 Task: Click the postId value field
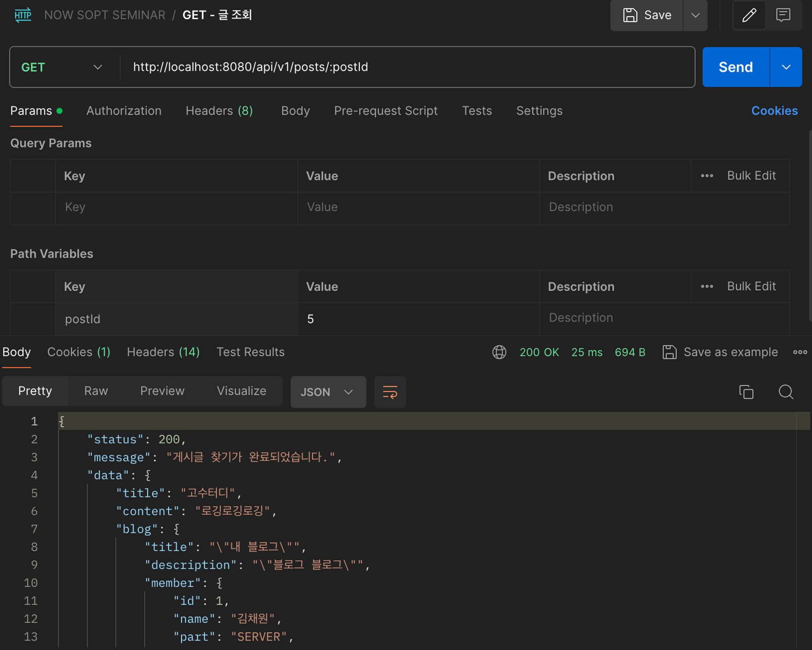pos(418,319)
